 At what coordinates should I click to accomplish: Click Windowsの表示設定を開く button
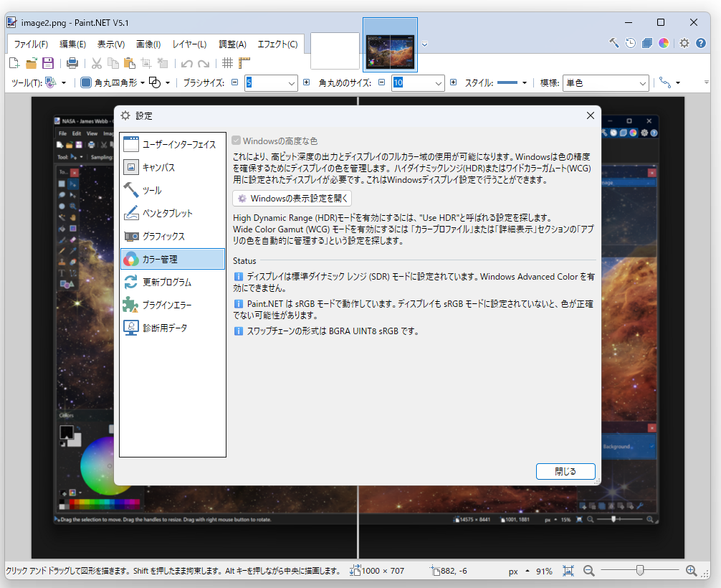coord(292,199)
